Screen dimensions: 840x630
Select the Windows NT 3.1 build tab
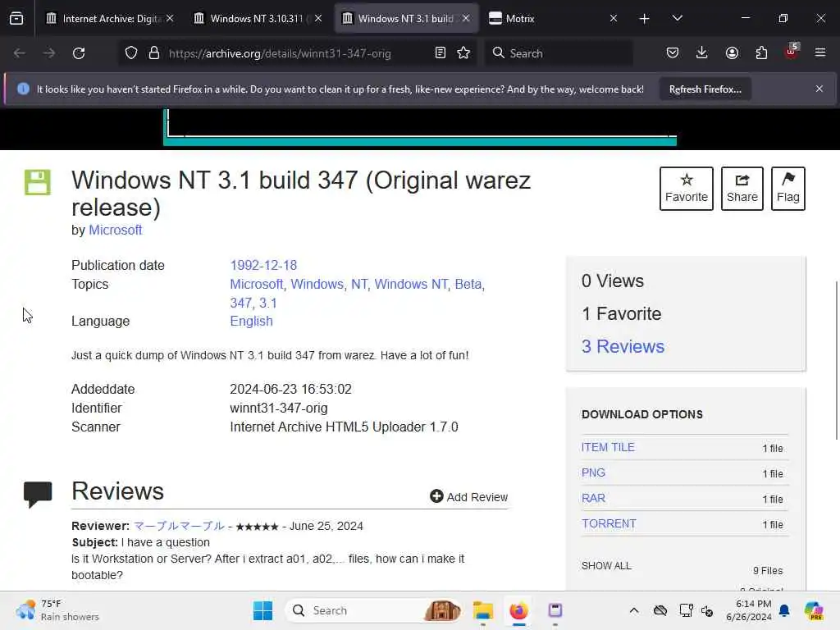[x=406, y=19]
